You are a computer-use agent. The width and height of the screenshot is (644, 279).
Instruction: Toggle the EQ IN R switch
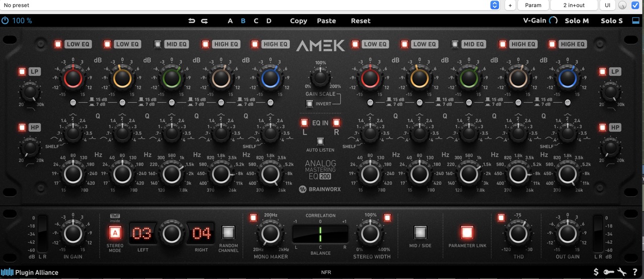[x=336, y=122]
